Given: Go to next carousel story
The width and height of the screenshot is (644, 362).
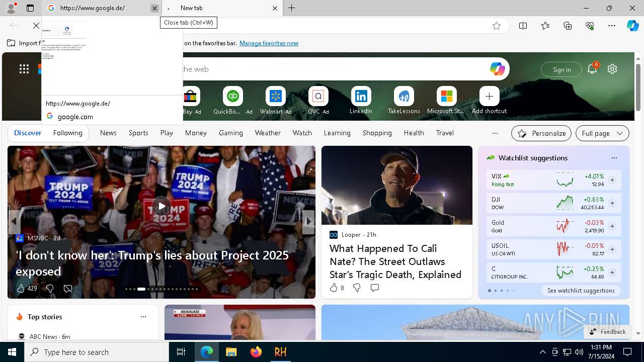Looking at the screenshot, I should [309, 221].
